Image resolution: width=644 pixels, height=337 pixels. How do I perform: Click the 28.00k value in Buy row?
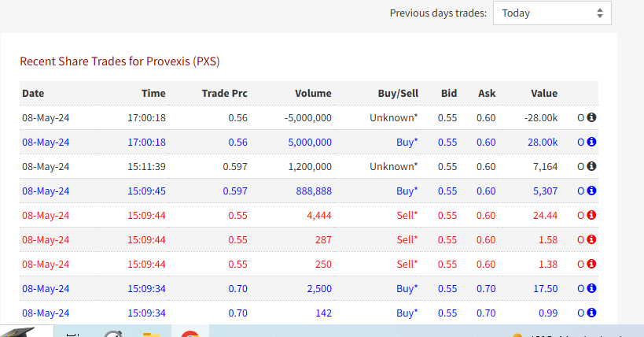[x=543, y=143]
